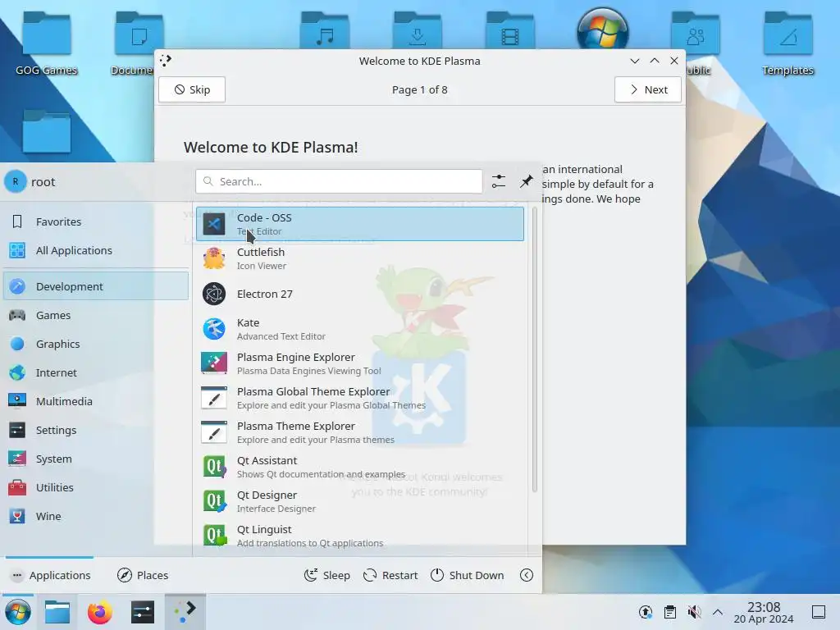Launch Electron 27 from the list

click(359, 294)
